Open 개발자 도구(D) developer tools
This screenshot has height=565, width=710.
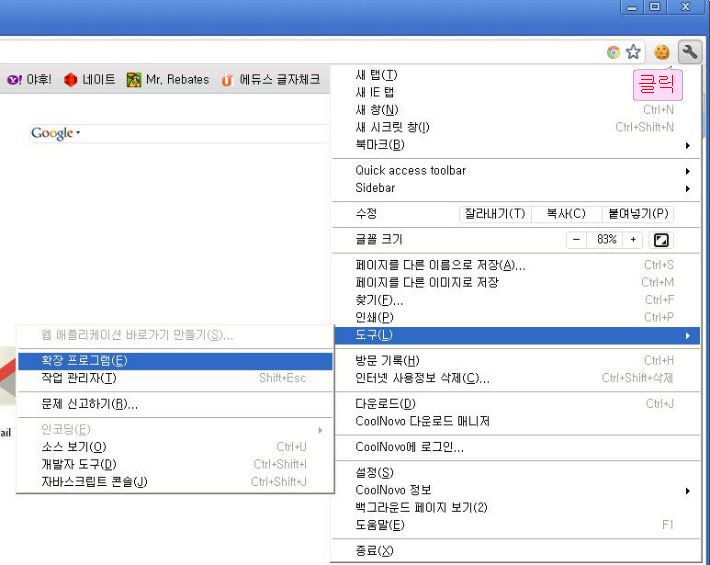pos(175,464)
